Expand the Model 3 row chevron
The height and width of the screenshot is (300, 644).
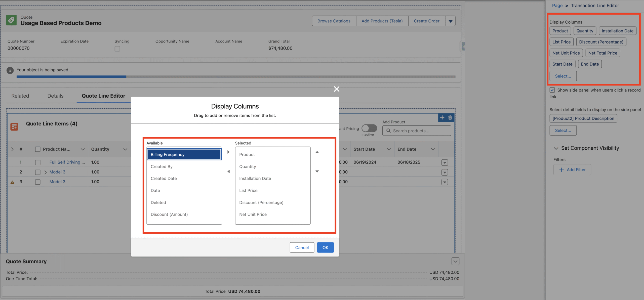pos(45,172)
